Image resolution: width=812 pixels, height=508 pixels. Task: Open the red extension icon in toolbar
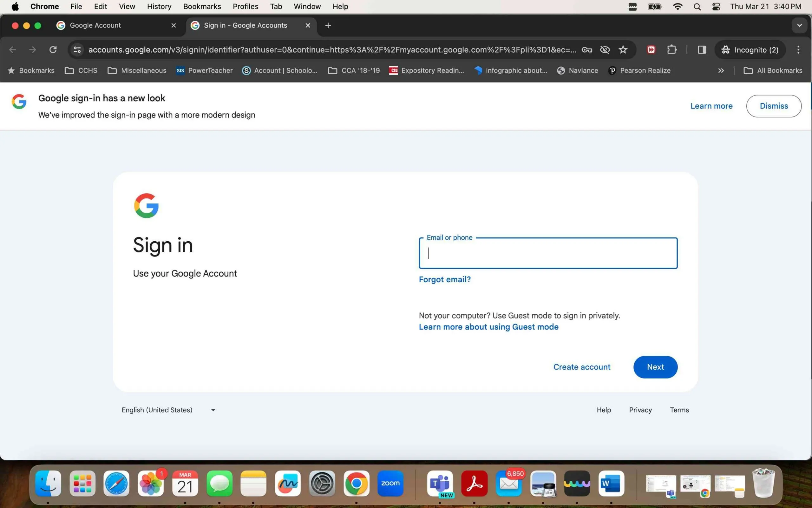tap(651, 50)
